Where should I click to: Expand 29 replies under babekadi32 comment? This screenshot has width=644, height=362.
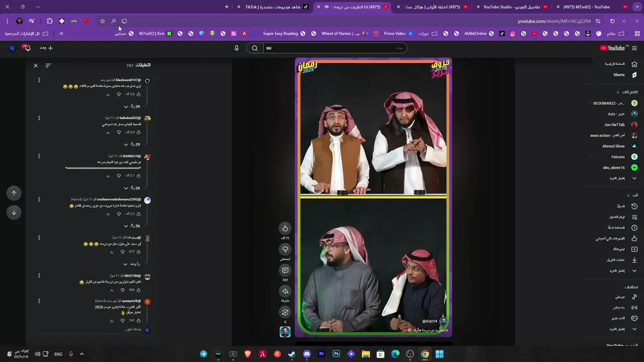(132, 144)
